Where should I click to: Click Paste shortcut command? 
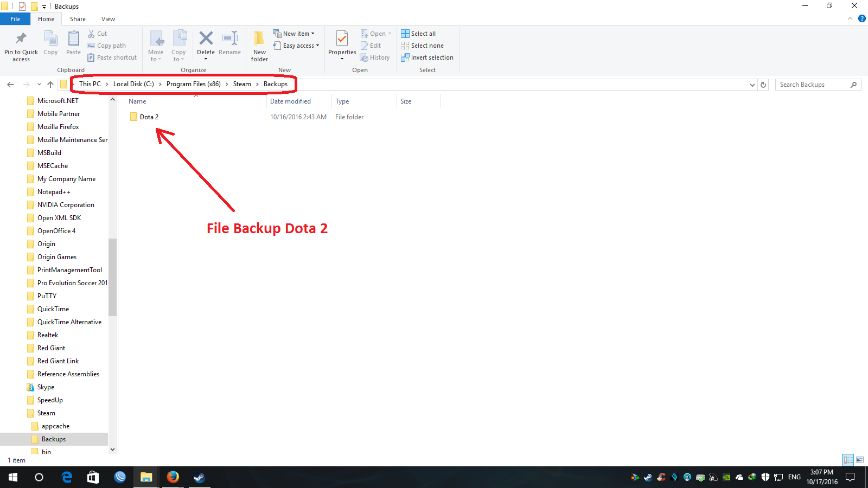pyautogui.click(x=112, y=57)
